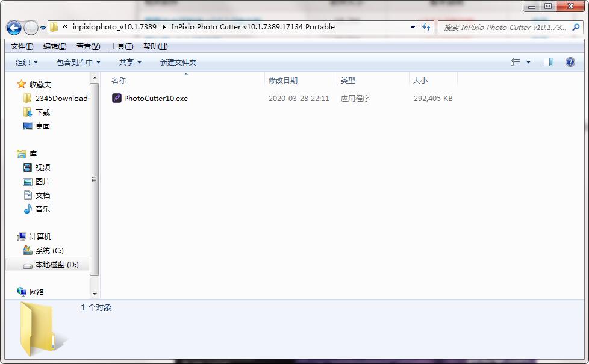589x364 pixels.
Task: Toggle the preview pane icon
Action: 549,62
